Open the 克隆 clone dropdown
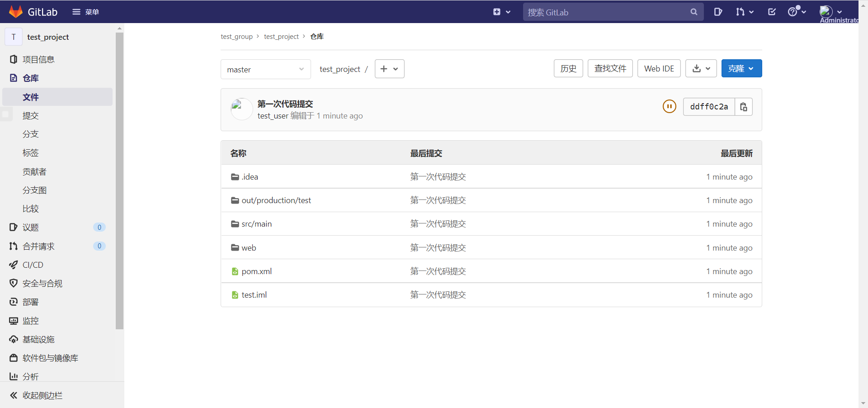This screenshot has width=868, height=408. pyautogui.click(x=741, y=68)
